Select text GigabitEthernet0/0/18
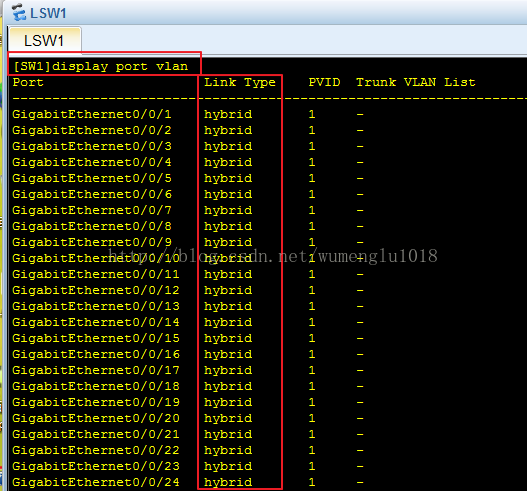 click(96, 386)
